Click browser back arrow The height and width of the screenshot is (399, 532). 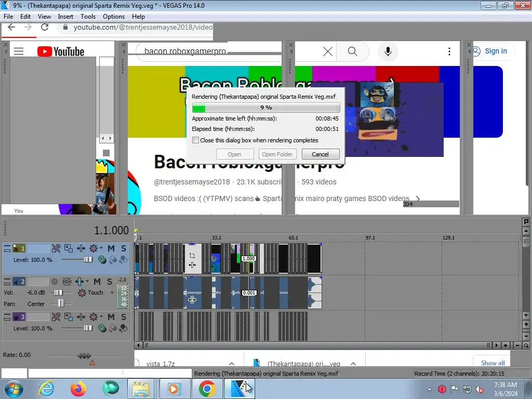pyautogui.click(x=11, y=27)
